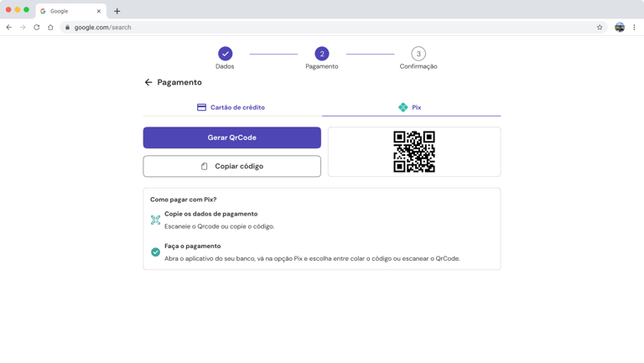Click the green checkmark beside Faça o pagamento
The height and width of the screenshot is (363, 644).
pyautogui.click(x=155, y=252)
